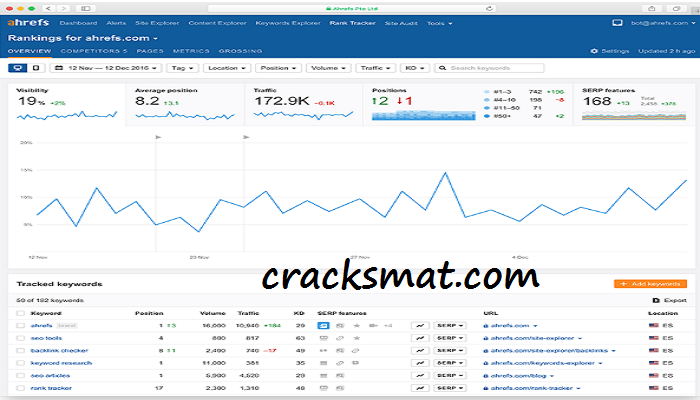Open the history chart icon for ahrefs keyword
Screen dimensions: 700x400
point(420,325)
